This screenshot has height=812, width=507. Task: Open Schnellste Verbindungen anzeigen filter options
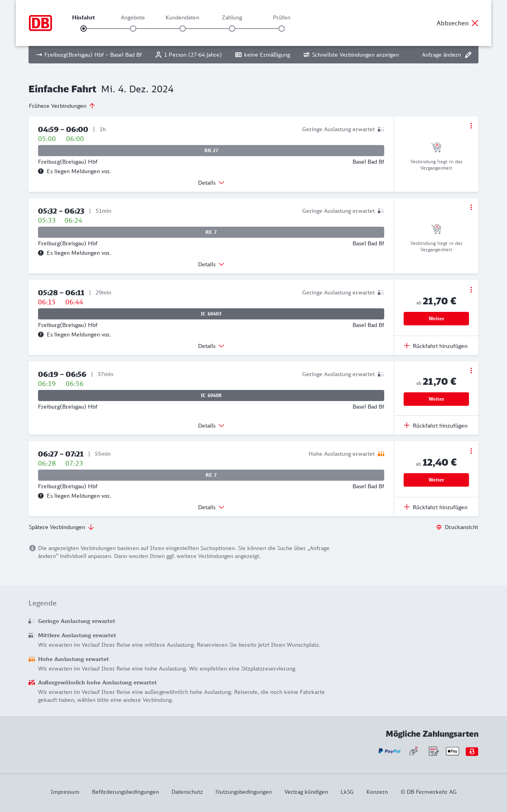[351, 55]
